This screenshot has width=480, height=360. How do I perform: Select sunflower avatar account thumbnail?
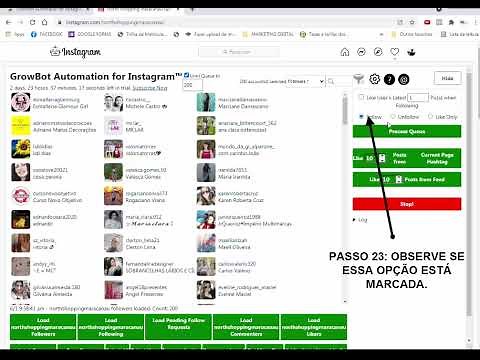21,149
